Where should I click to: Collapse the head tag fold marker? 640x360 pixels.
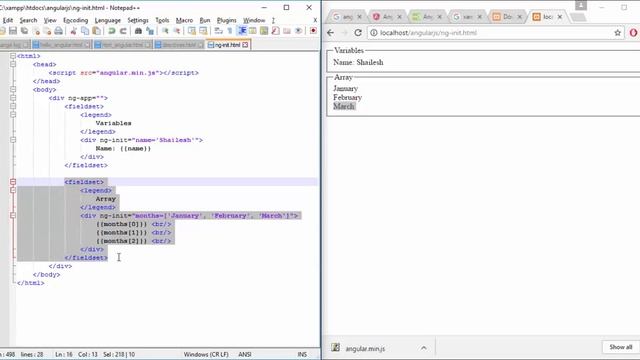[x=13, y=64]
